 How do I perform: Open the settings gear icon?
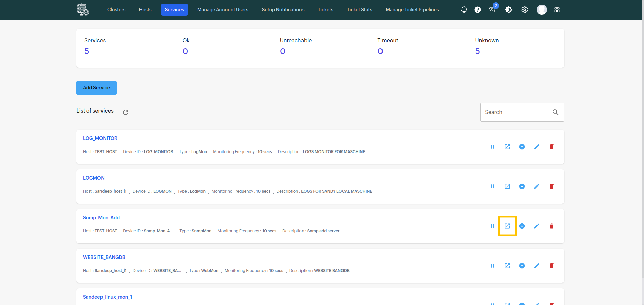[x=525, y=10]
